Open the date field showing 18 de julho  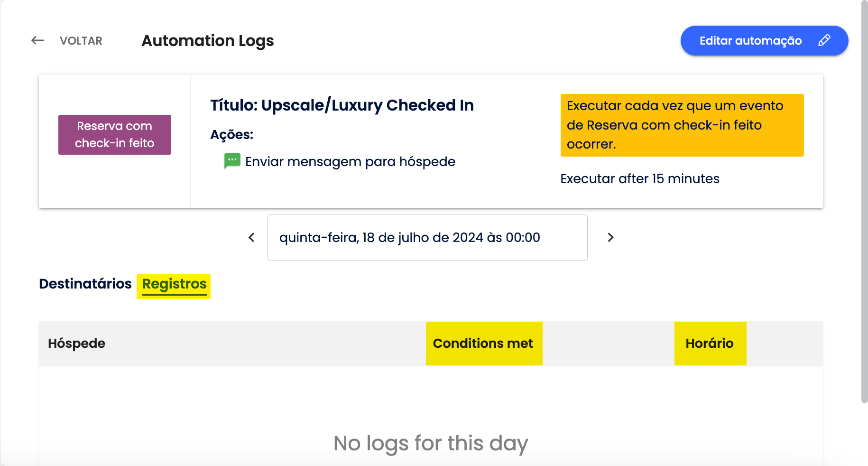click(427, 237)
